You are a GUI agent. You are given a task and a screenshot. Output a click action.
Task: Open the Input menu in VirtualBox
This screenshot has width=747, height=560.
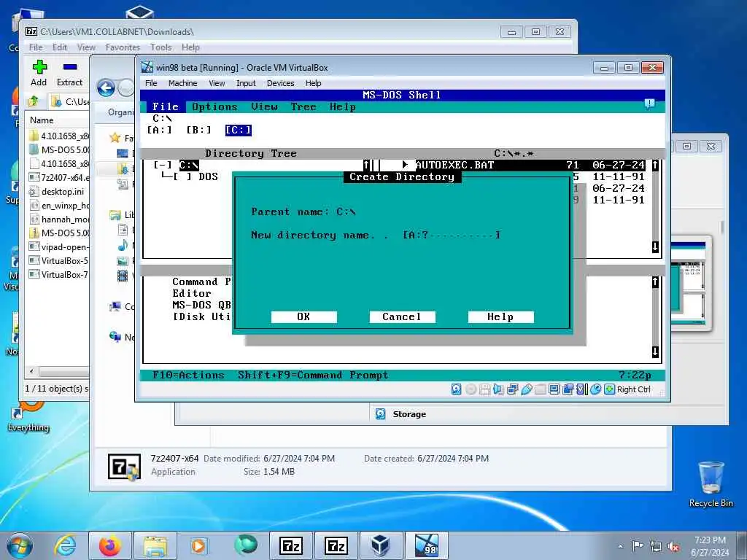[246, 83]
